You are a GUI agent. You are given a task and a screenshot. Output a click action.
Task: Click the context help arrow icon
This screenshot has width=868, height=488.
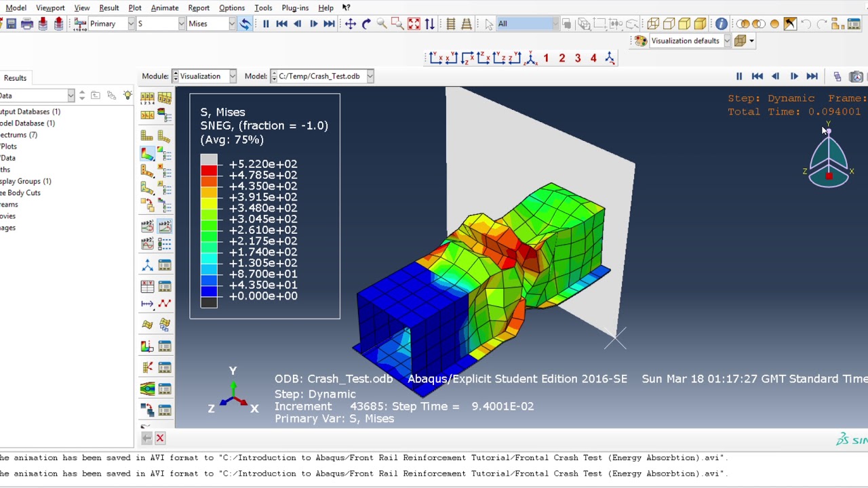[x=346, y=7]
